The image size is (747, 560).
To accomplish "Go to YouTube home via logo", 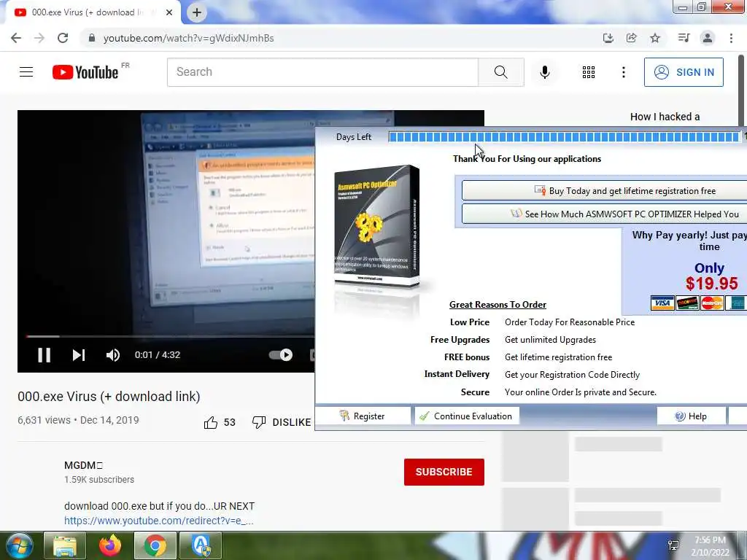I will click(x=85, y=72).
